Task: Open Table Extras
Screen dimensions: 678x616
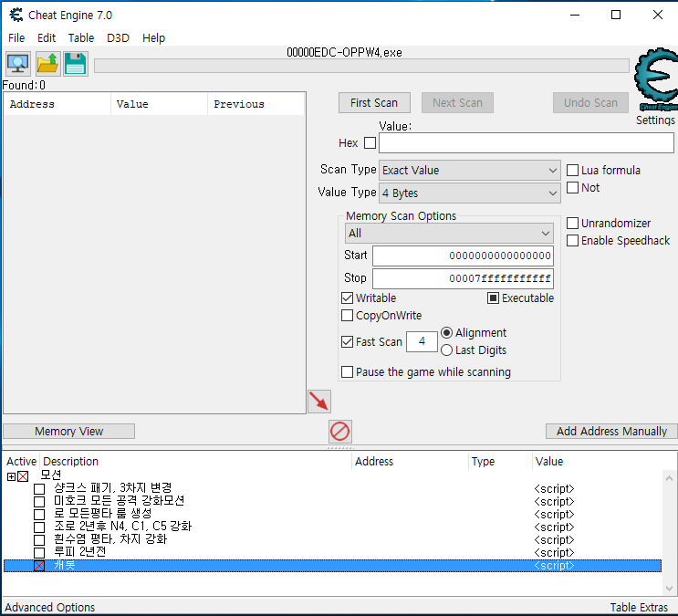Action: 639,608
